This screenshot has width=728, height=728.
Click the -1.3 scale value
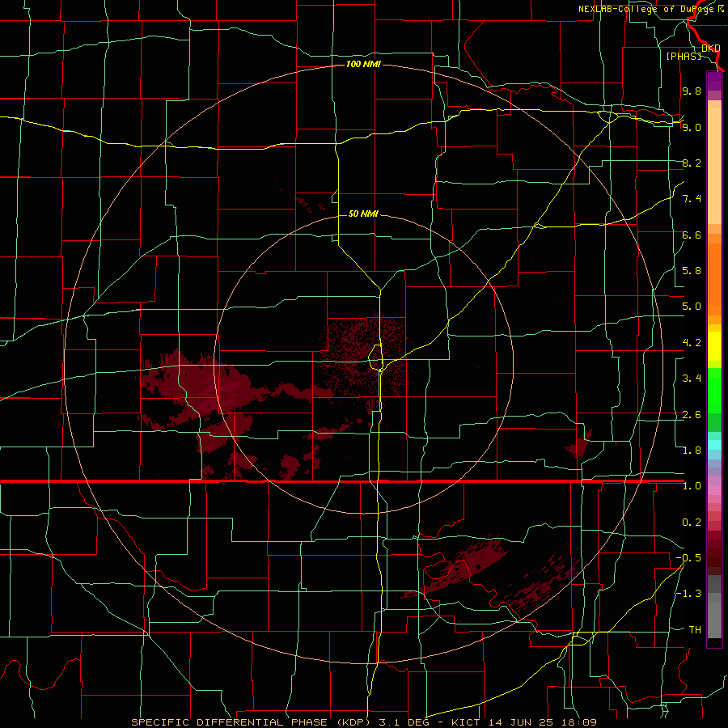(688, 594)
